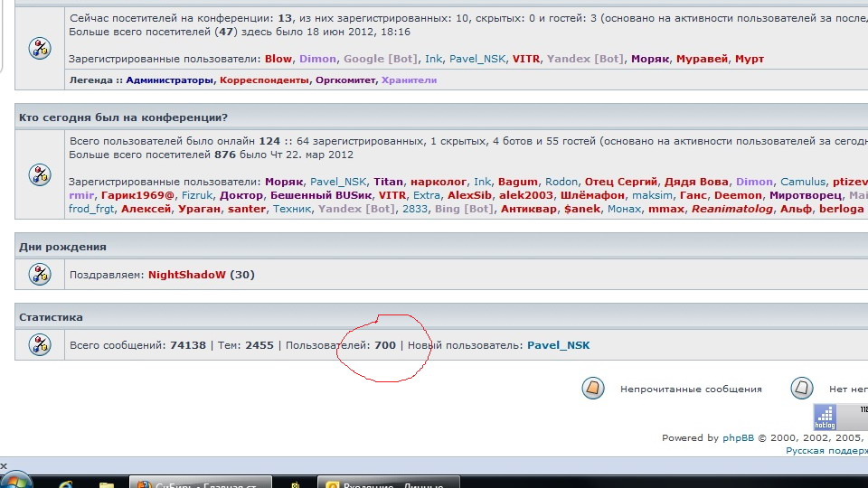Viewport: 868px width, 488px height.
Task: Click the Непрочитанные сообщения legend icon
Action: pyautogui.click(x=592, y=389)
